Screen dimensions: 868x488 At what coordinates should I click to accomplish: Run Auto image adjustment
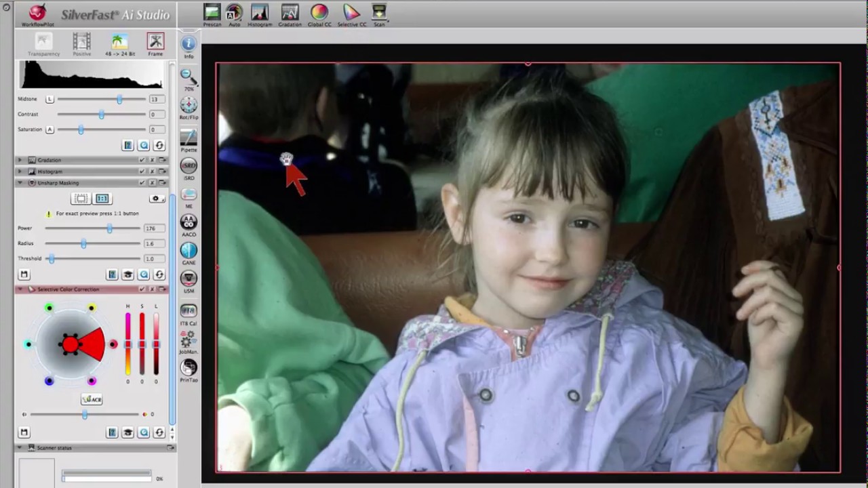pos(234,15)
